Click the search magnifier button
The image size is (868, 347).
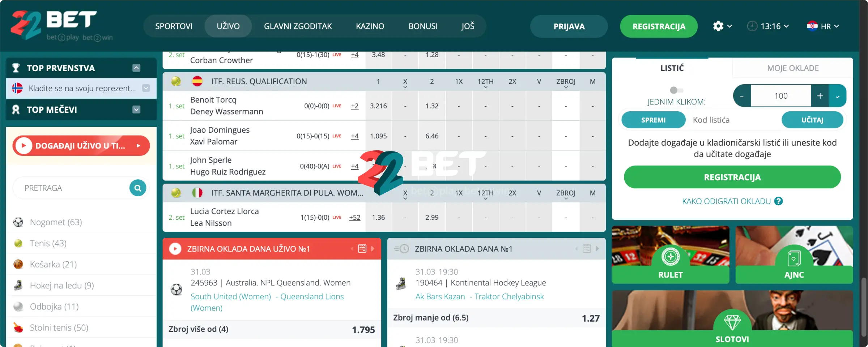138,188
